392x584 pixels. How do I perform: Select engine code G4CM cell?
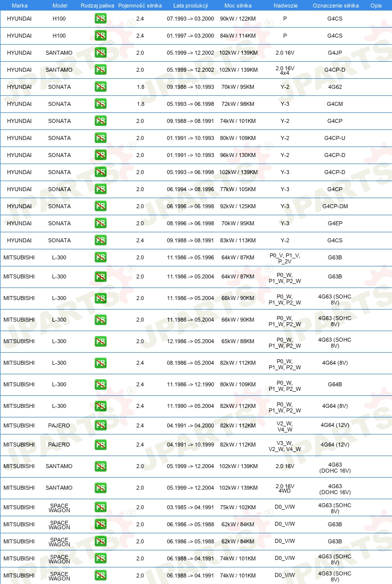pos(335,104)
